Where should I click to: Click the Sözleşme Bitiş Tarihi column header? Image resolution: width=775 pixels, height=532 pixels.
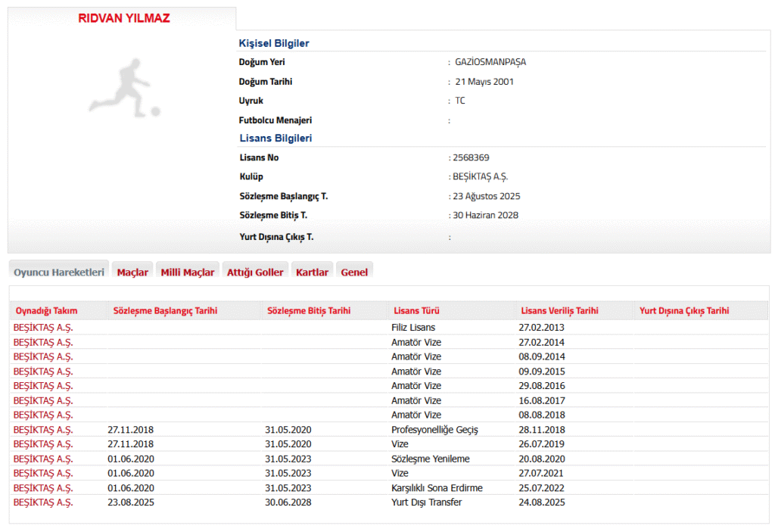tap(308, 311)
